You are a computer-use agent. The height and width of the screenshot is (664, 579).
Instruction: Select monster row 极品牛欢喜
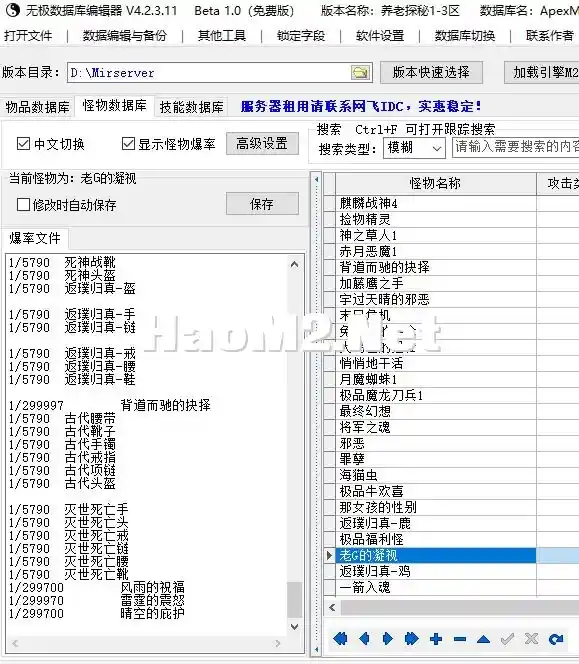pos(436,491)
